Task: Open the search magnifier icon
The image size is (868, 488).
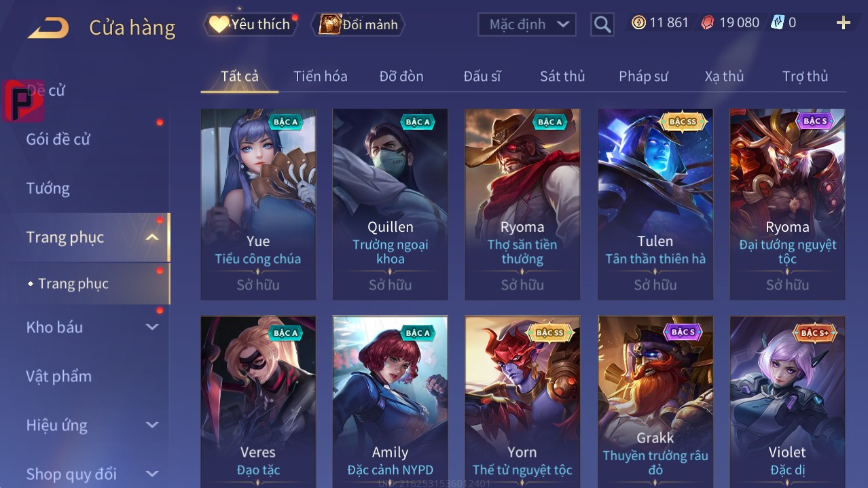Action: 602,25
